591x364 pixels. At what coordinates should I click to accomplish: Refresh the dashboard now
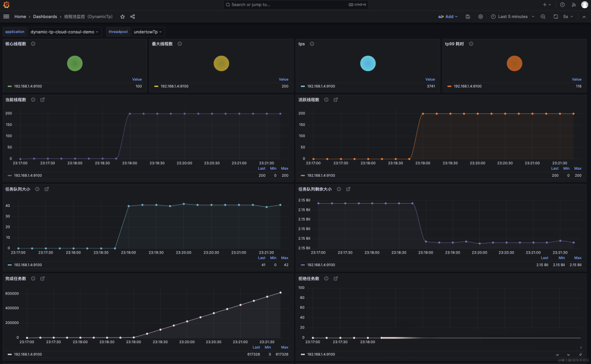pyautogui.click(x=555, y=16)
